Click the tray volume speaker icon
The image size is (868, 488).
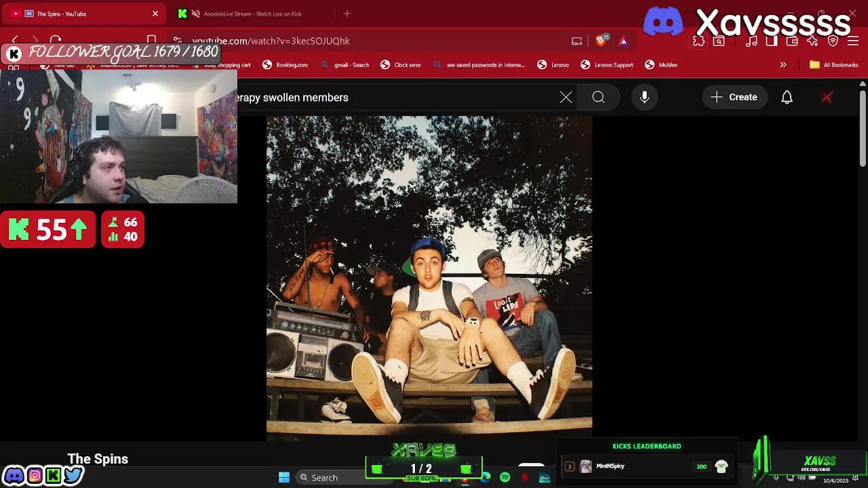coord(802,478)
